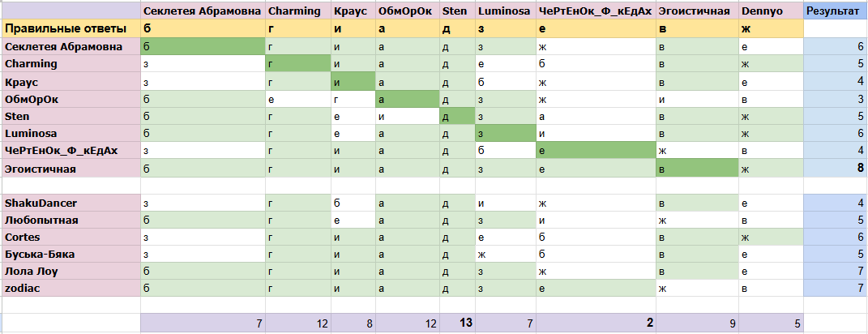868x334 pixels.
Task: Select the result 3 in ОбмОрОк row
Action: 860,100
